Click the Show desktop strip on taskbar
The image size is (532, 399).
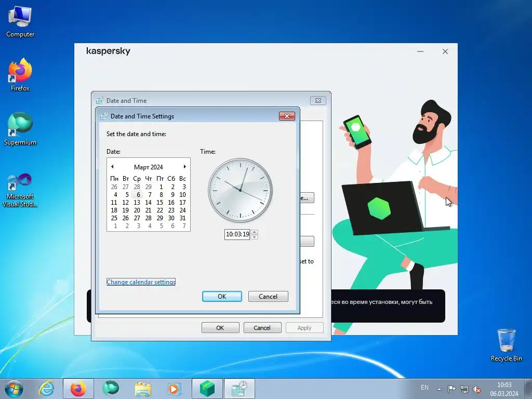(x=528, y=389)
